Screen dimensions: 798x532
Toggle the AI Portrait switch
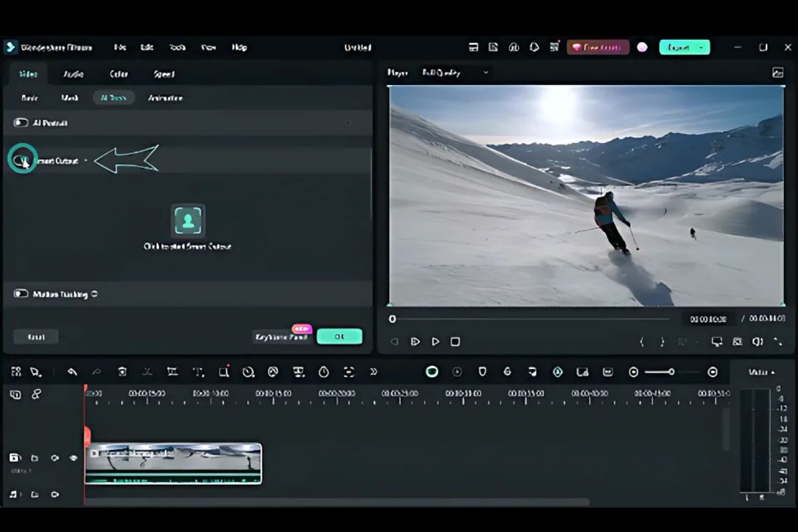pyautogui.click(x=21, y=122)
